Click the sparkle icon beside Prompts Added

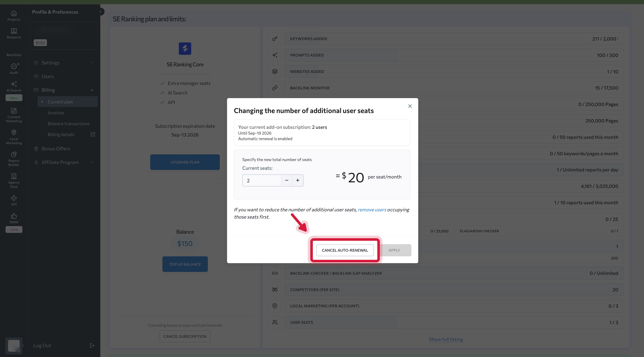(x=274, y=55)
